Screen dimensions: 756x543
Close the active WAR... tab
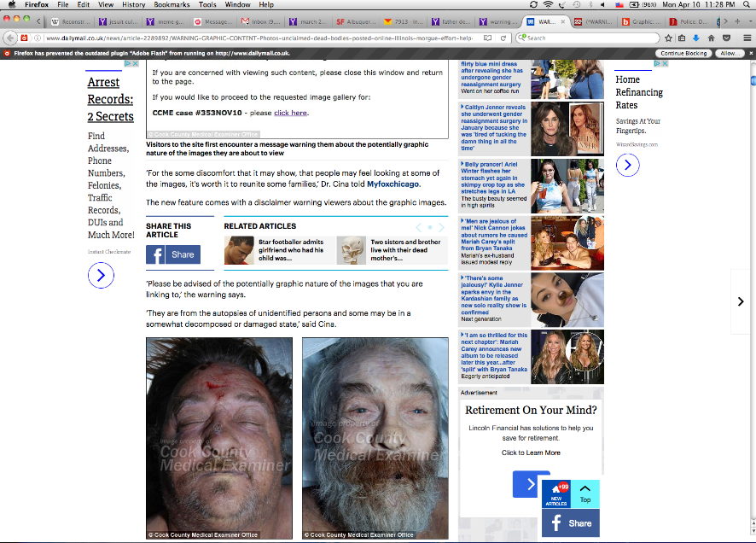(562, 21)
